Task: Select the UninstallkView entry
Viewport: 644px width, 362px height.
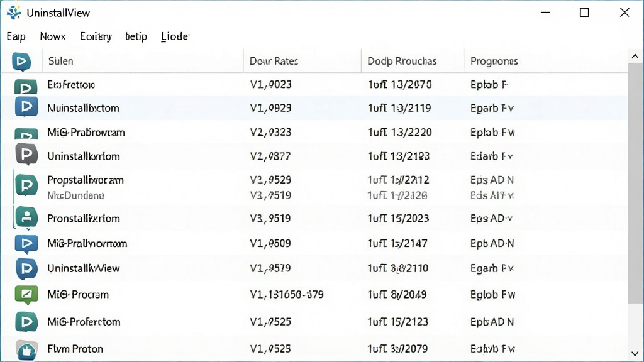Action: [84, 268]
